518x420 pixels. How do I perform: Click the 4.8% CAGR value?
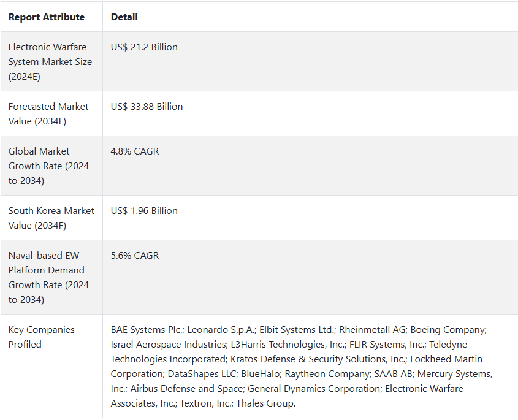coord(135,151)
